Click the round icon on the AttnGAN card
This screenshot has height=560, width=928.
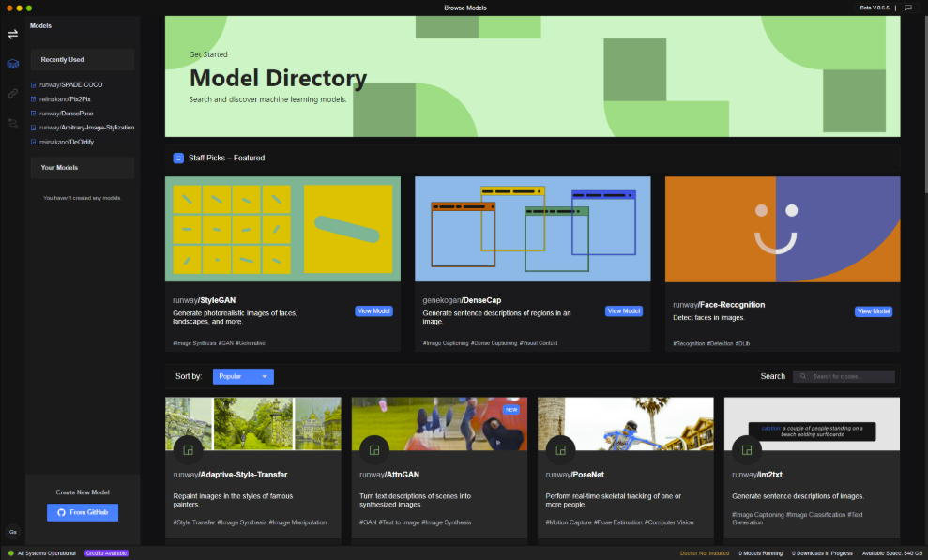374,450
